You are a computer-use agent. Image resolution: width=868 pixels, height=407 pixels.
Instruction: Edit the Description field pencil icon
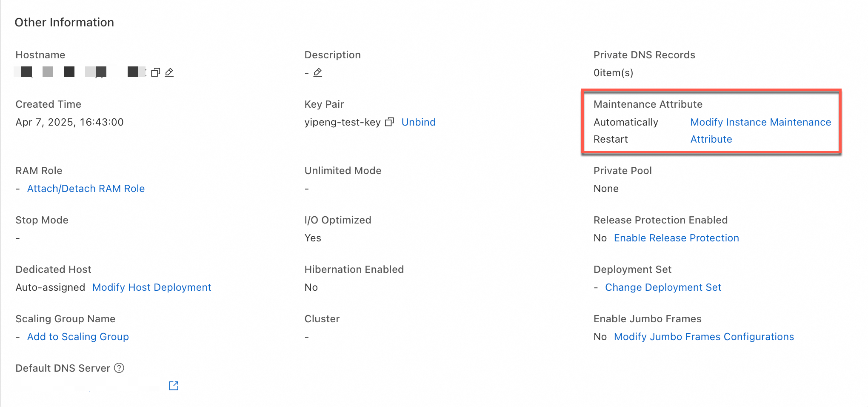[318, 72]
